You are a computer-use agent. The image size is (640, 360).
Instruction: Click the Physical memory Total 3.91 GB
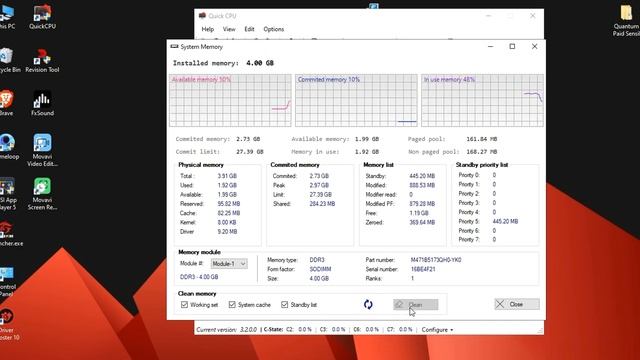click(x=227, y=176)
